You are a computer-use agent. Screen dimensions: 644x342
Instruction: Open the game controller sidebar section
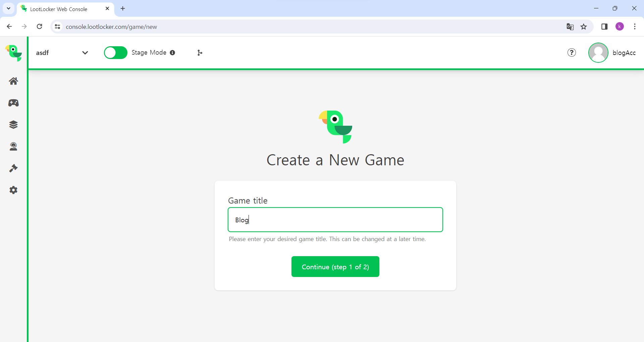13,103
